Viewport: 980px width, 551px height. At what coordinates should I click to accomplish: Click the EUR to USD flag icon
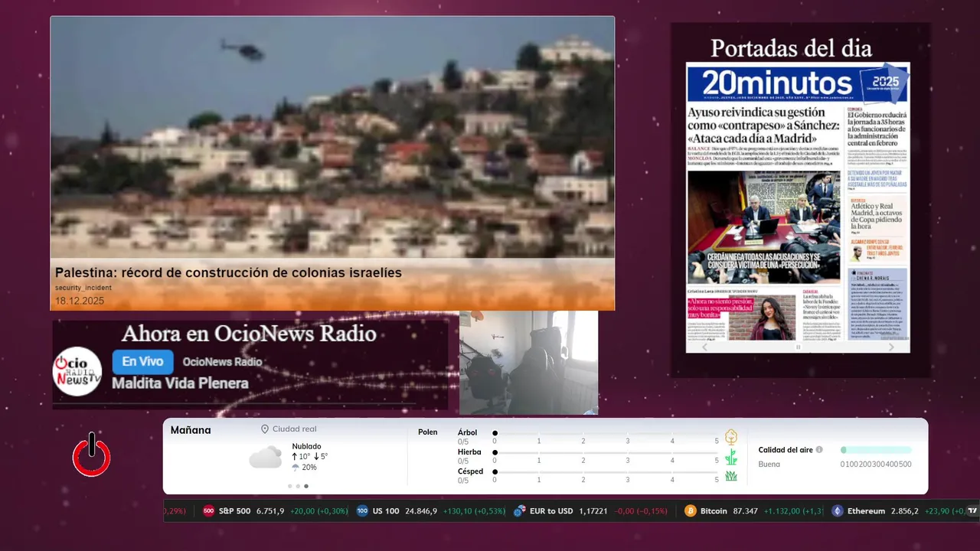click(520, 511)
